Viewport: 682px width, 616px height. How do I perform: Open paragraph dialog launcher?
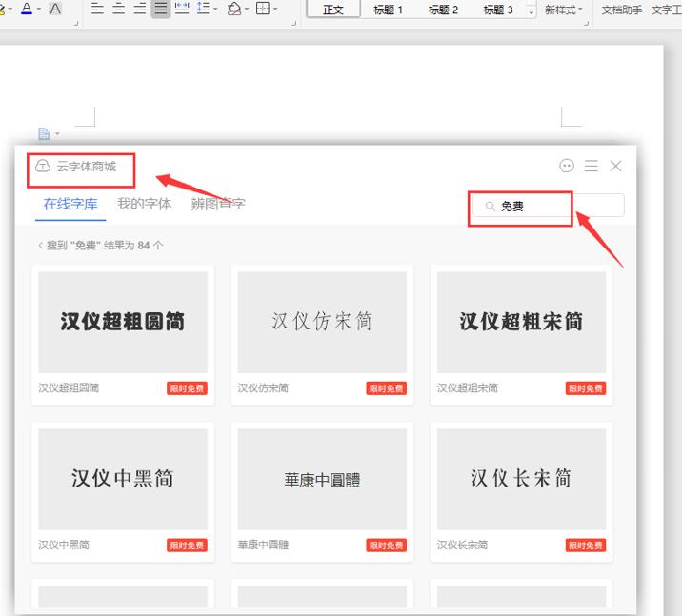tap(294, 23)
